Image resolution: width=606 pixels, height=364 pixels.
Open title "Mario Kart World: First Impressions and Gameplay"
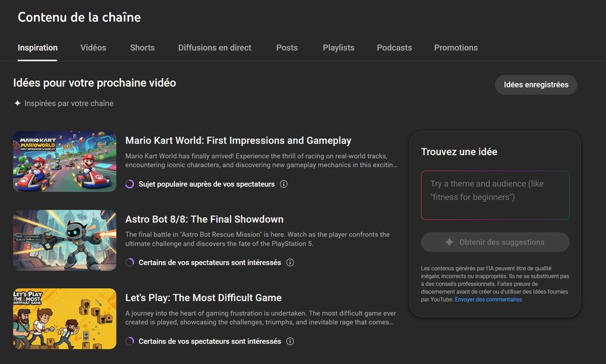tap(238, 141)
